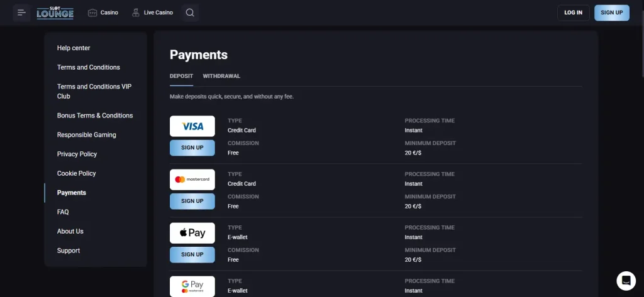The image size is (644, 297).
Task: Open Help center in sidebar
Action: tap(74, 48)
